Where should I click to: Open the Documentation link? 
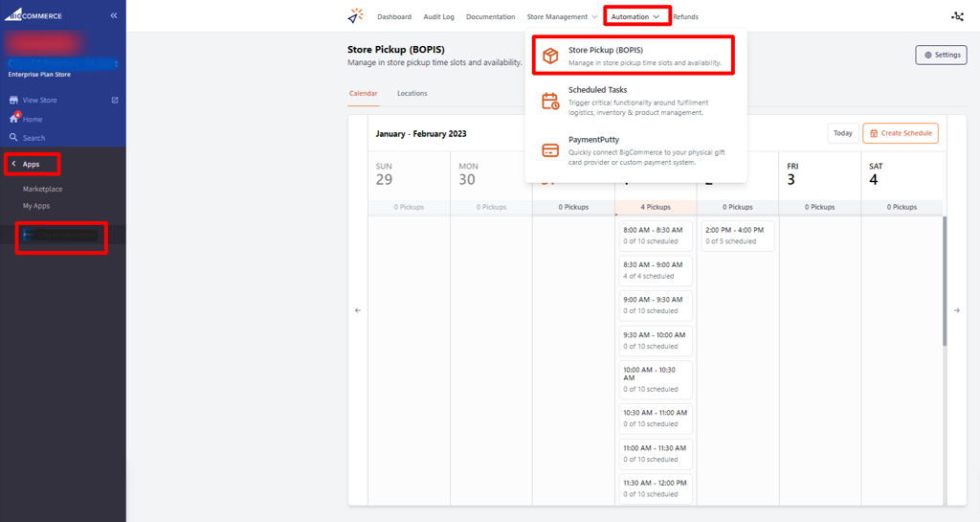point(491,17)
